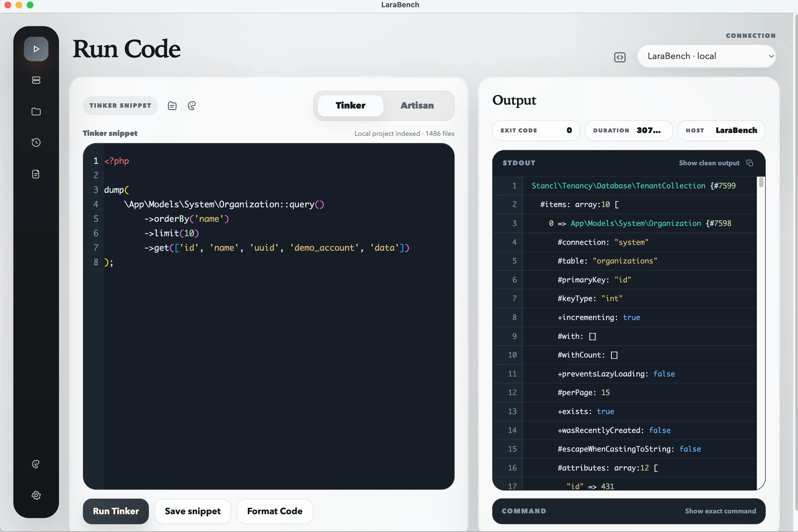Click Show exact command link

[720, 511]
